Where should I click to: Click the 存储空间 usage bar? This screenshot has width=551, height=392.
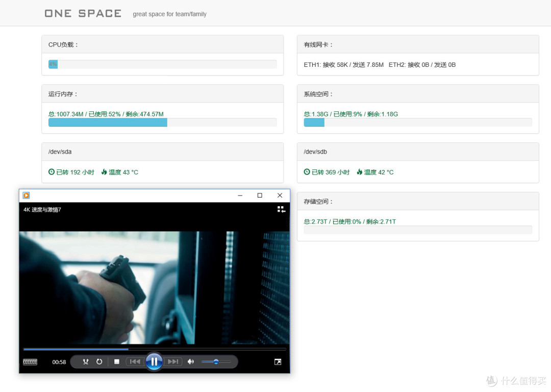tap(418, 230)
